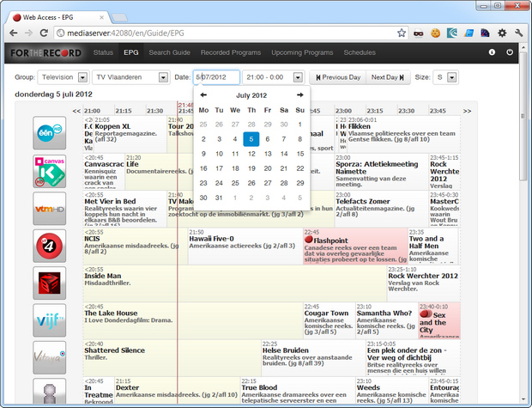The height and width of the screenshot is (408, 532).
Task: Open the Sex and the City recording
Action: click(x=439, y=320)
